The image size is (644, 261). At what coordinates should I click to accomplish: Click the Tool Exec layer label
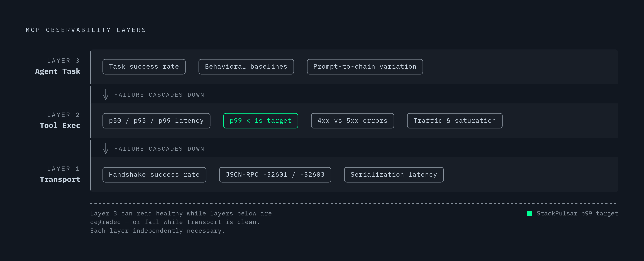[x=60, y=125]
